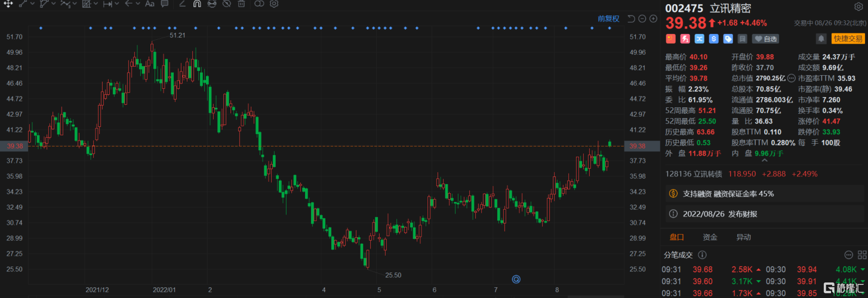Click the 51.21 high price annotation
The width and height of the screenshot is (868, 298).
pos(177,36)
